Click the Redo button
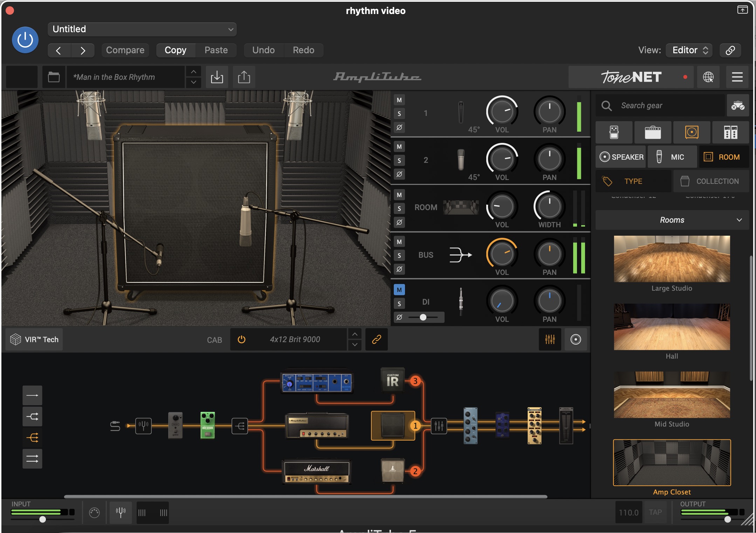 point(303,50)
